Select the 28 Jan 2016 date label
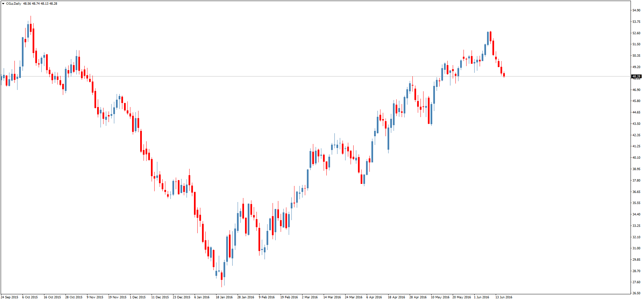Screen dimensions: 644x301 [246, 297]
